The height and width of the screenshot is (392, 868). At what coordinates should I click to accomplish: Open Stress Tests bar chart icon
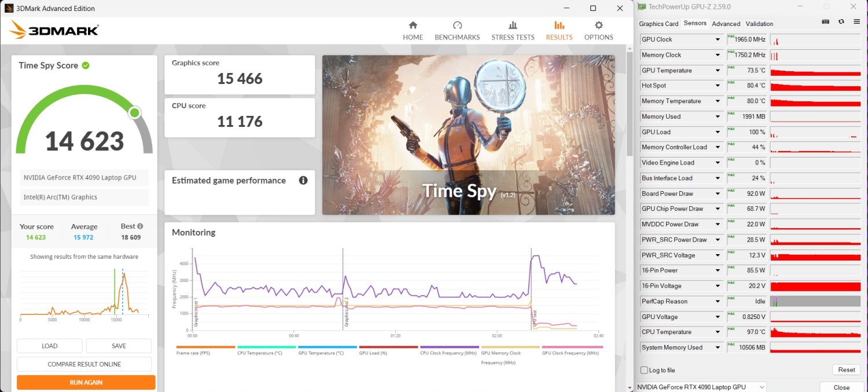pos(513,25)
